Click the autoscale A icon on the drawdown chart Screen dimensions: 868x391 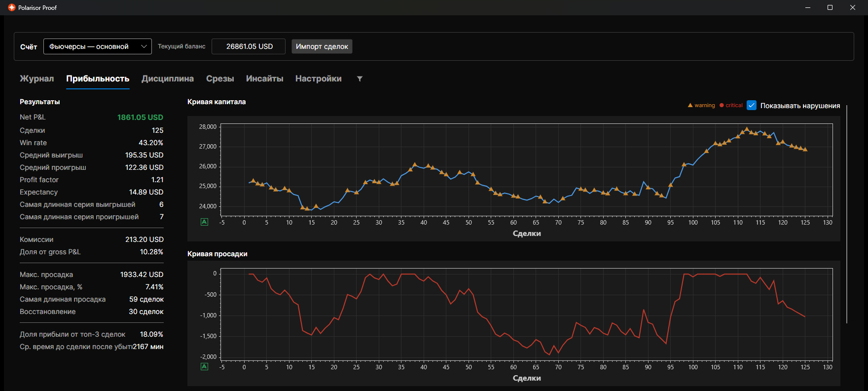tap(205, 367)
